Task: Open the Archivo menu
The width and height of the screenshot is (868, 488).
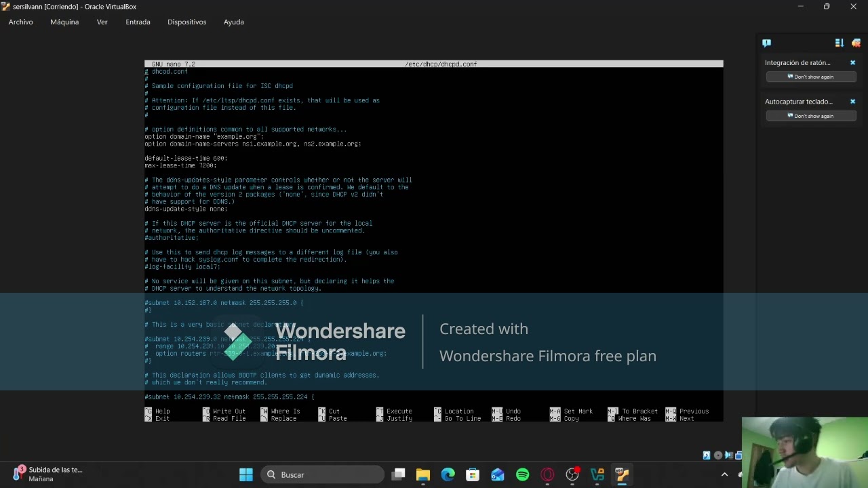Action: coord(20,22)
